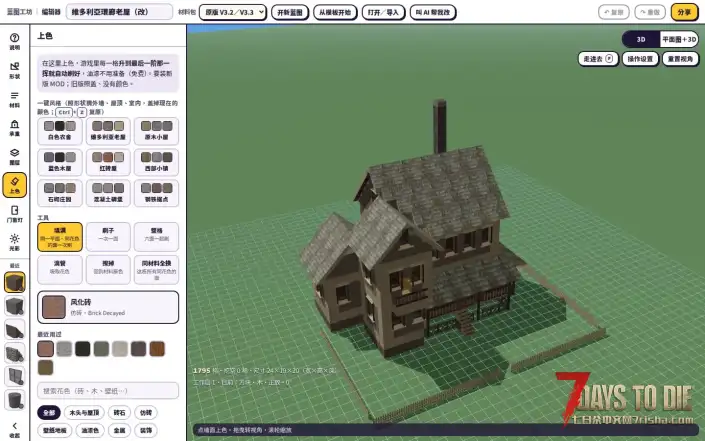Screen dimensions: 705x441
Task: Select the 上色 paint tab icon
Action: click(x=14, y=185)
